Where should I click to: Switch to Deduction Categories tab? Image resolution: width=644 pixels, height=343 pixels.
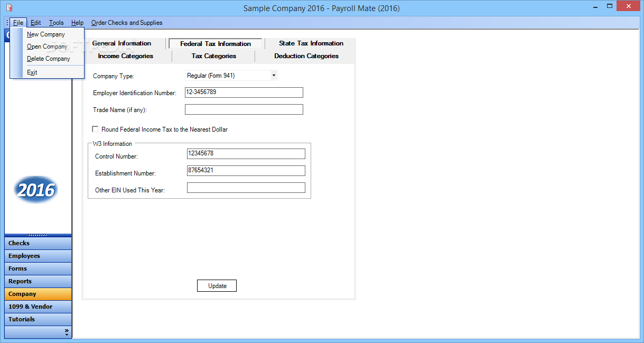[306, 56]
